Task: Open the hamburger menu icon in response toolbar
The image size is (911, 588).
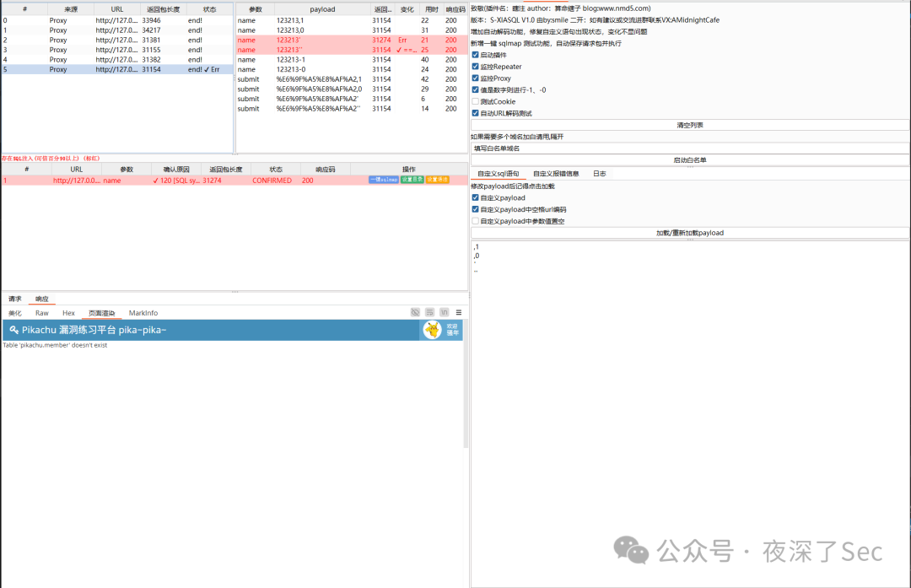Action: coord(458,313)
